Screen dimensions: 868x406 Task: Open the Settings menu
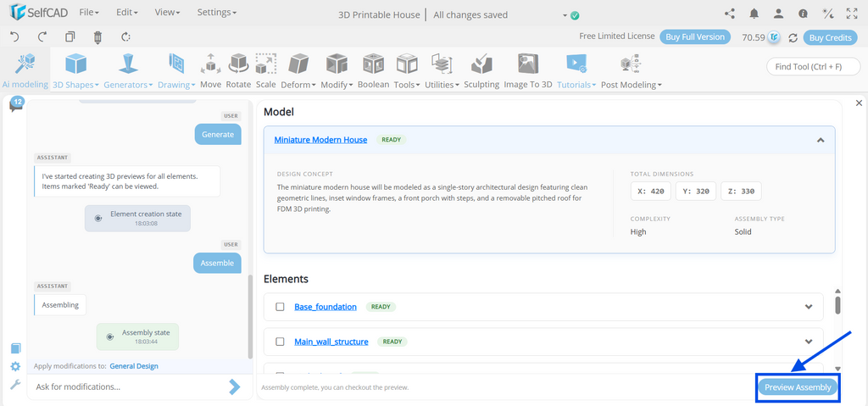click(216, 12)
